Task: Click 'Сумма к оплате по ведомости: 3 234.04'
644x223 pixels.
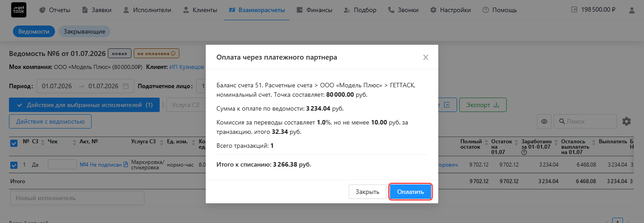Action: coord(280,108)
